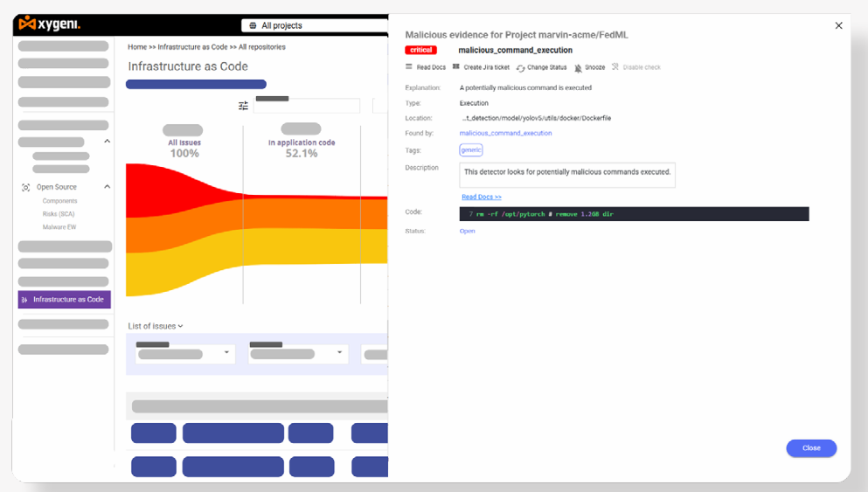
Task: Click the filter sliders icon
Action: click(x=244, y=106)
